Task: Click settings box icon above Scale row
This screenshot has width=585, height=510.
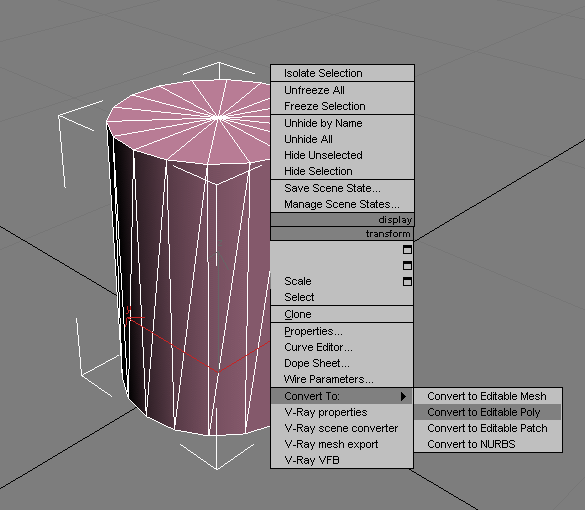Action: point(407,265)
